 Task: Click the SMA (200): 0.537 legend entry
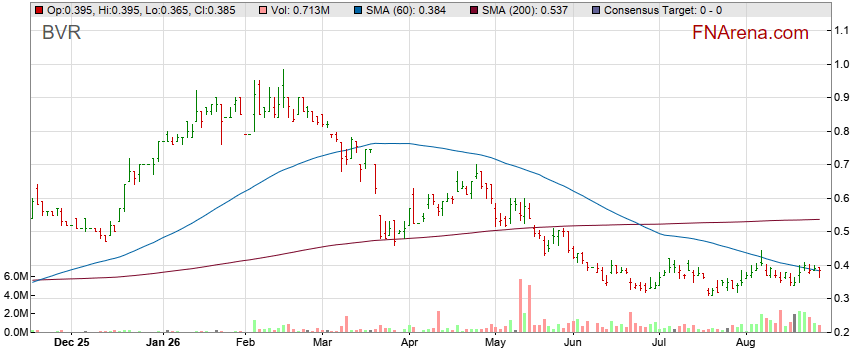coord(525,10)
